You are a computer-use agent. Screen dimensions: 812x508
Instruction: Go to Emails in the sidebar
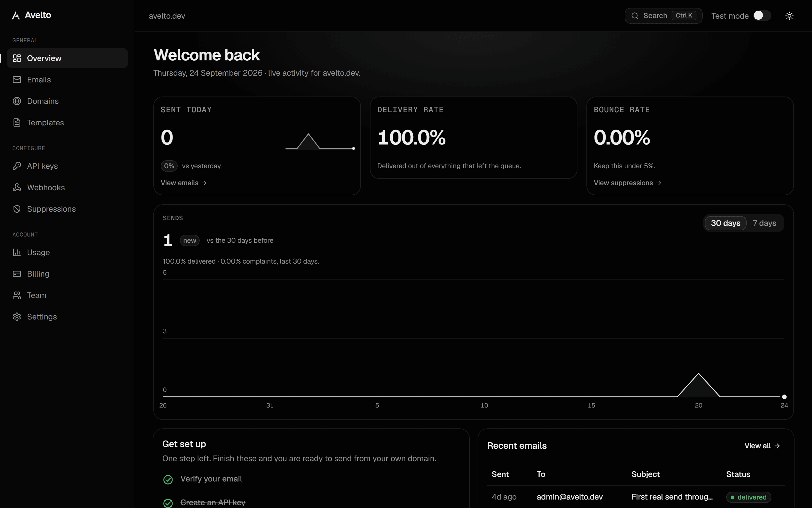click(67, 80)
